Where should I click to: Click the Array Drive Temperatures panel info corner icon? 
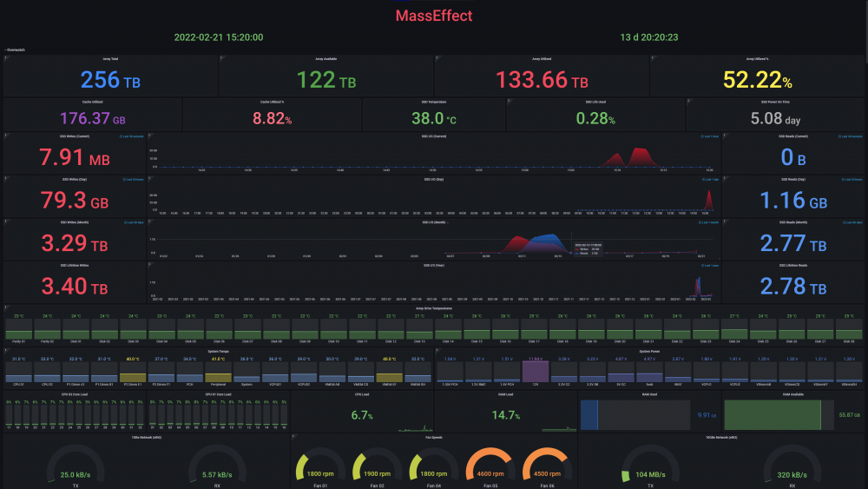(6, 307)
